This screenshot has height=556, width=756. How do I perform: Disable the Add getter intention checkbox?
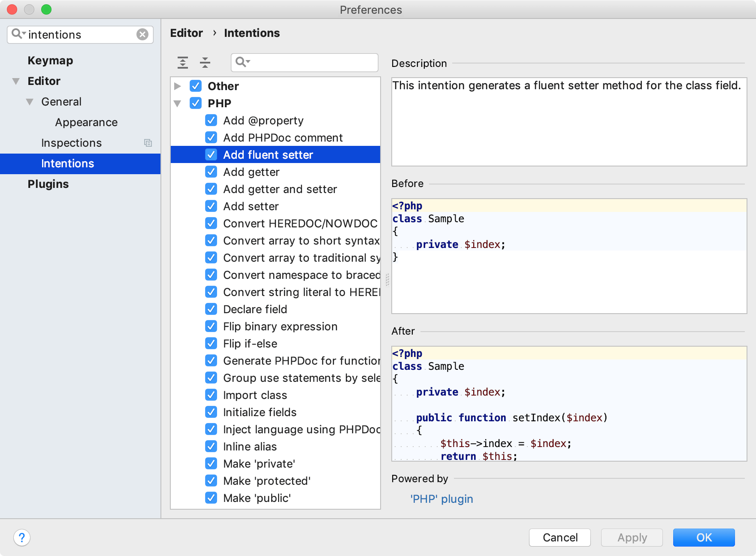[x=211, y=172]
